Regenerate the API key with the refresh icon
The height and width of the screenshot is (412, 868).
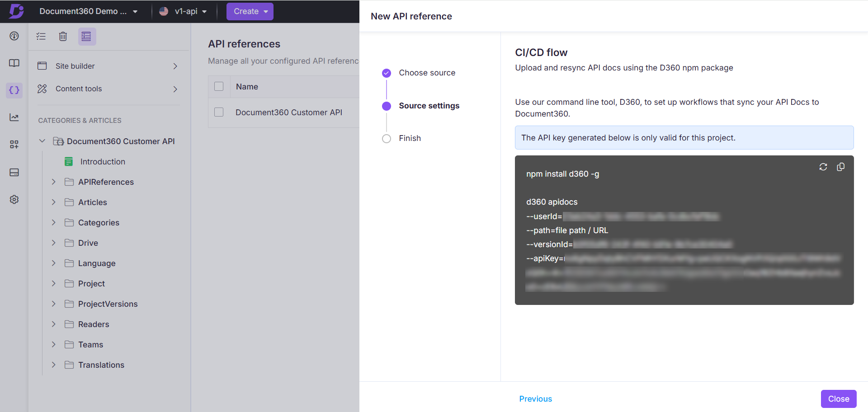pyautogui.click(x=823, y=167)
